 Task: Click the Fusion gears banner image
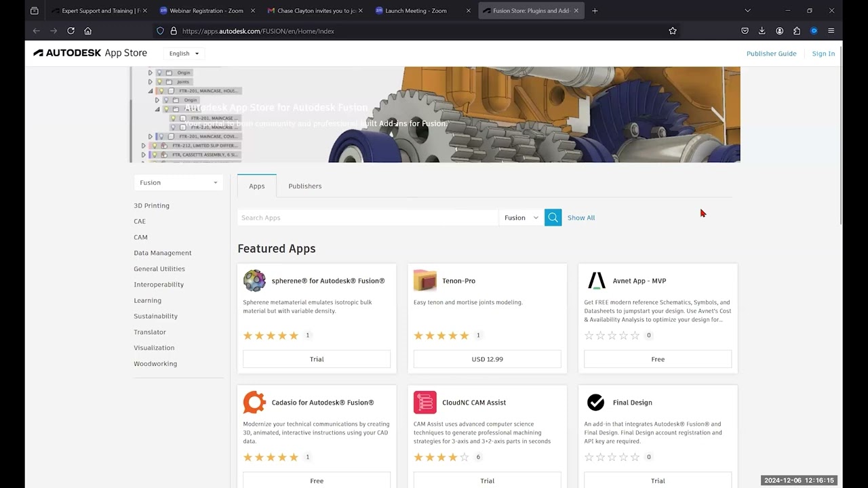click(435, 115)
